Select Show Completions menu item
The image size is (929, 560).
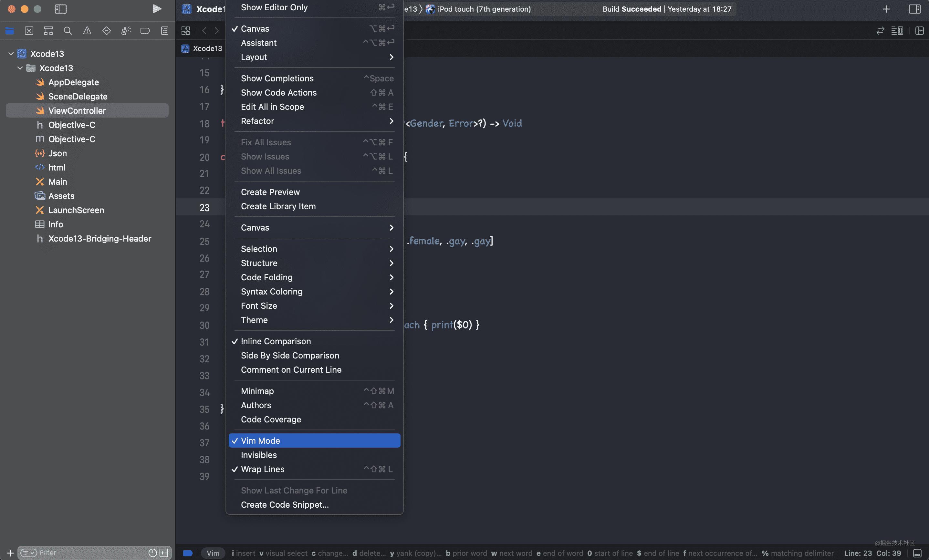click(277, 78)
